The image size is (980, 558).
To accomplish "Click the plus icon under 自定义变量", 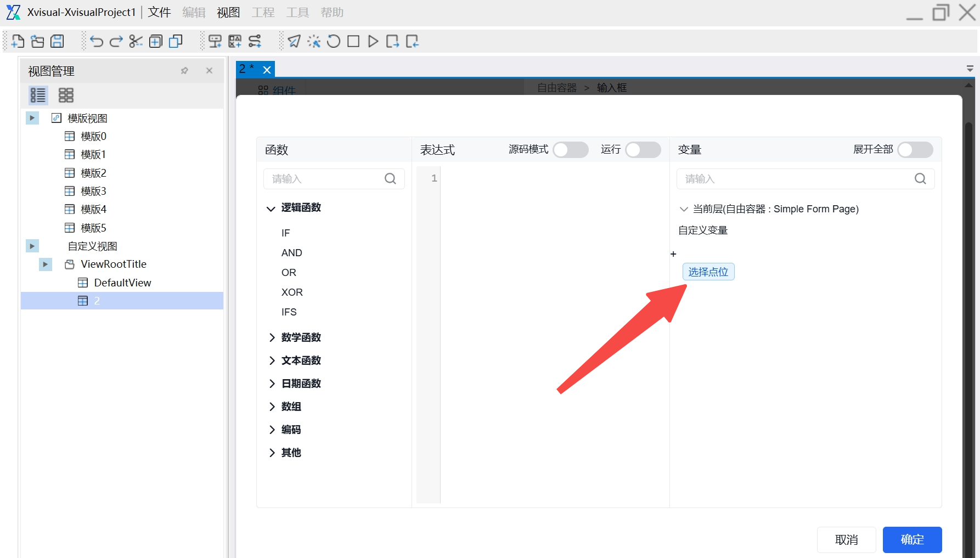I will (673, 254).
